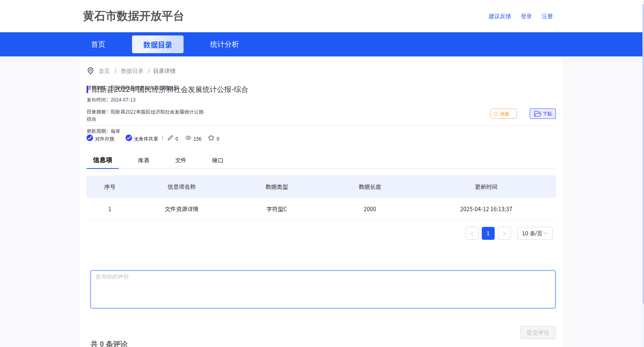Click the 信息项名称 column header
Viewport: 644px width, 347px height.
click(182, 187)
